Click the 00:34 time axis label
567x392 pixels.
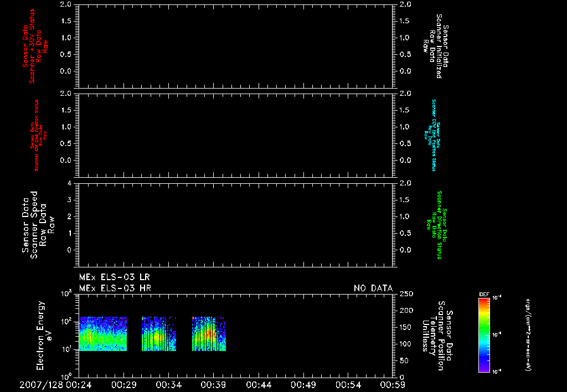pyautogui.click(x=168, y=385)
